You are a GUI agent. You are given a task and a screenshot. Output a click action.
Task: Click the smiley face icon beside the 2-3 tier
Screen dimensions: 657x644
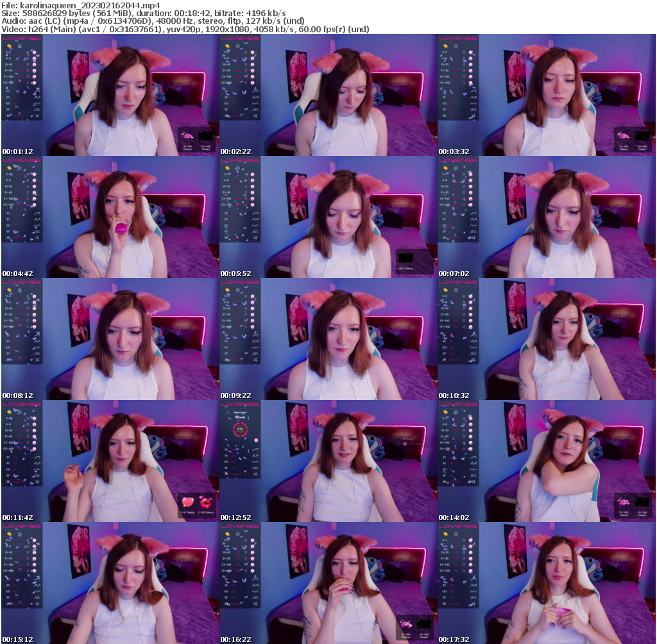point(34,53)
